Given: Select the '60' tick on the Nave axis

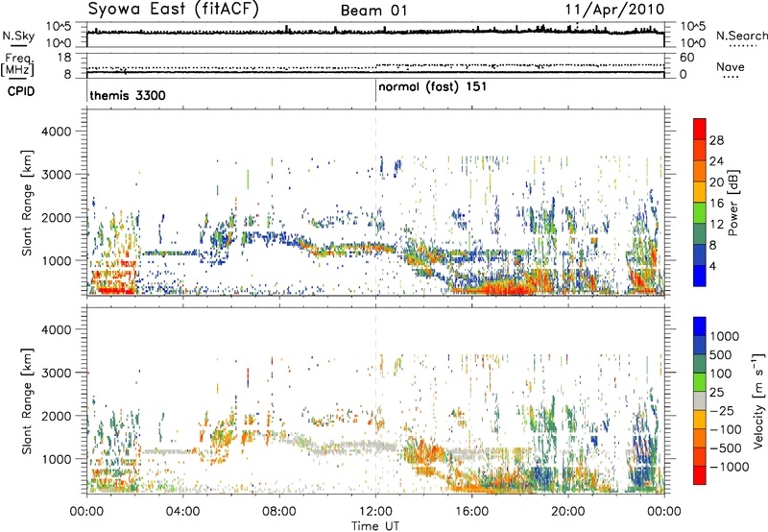Looking at the screenshot, I should 686,58.
